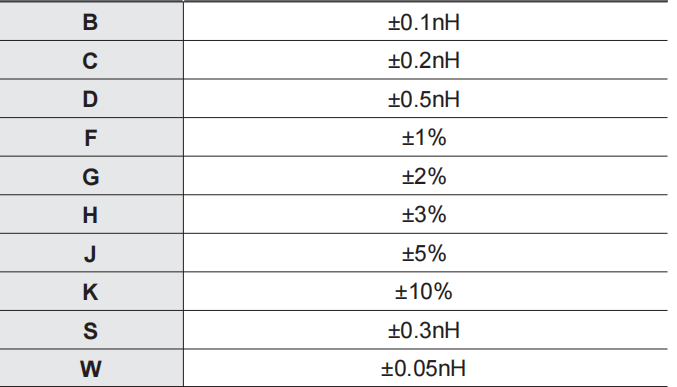
Task: Click the J tolerance code cell
Action: 91,253
